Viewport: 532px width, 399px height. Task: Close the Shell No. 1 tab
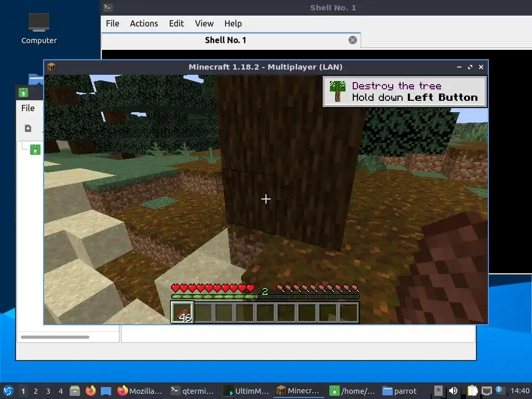[x=353, y=40]
